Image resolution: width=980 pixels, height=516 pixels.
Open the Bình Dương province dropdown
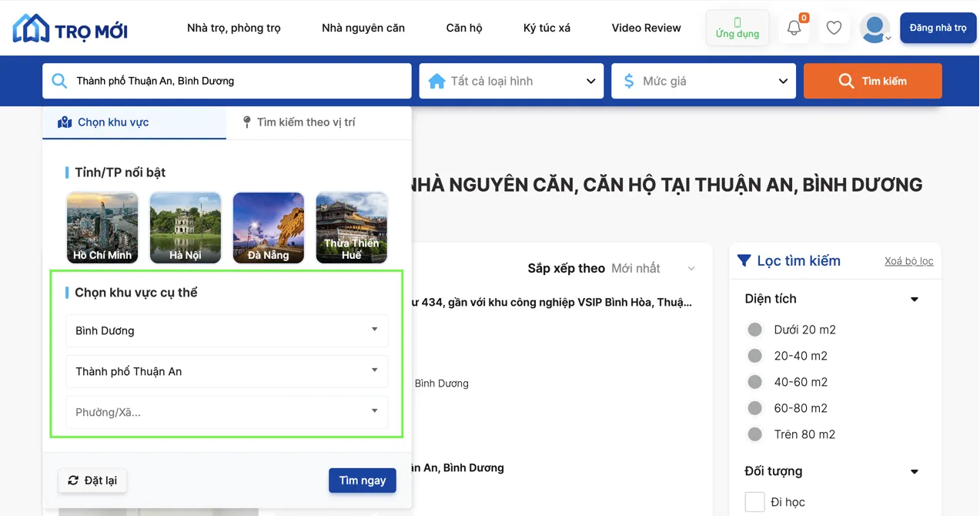(227, 330)
